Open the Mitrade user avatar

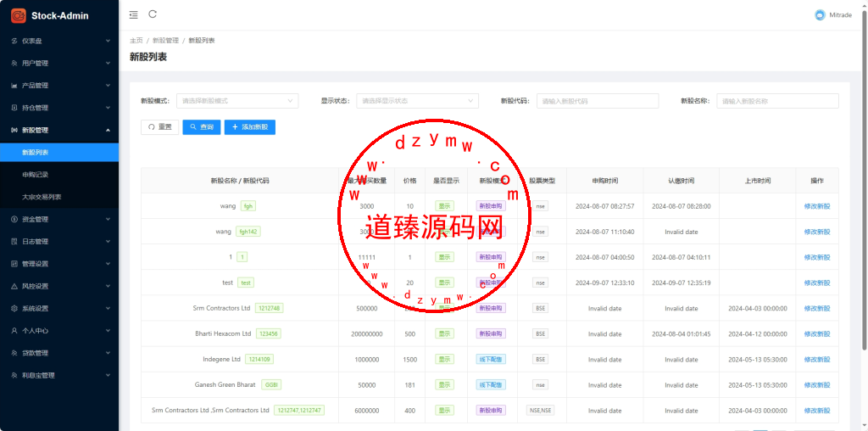pos(820,15)
